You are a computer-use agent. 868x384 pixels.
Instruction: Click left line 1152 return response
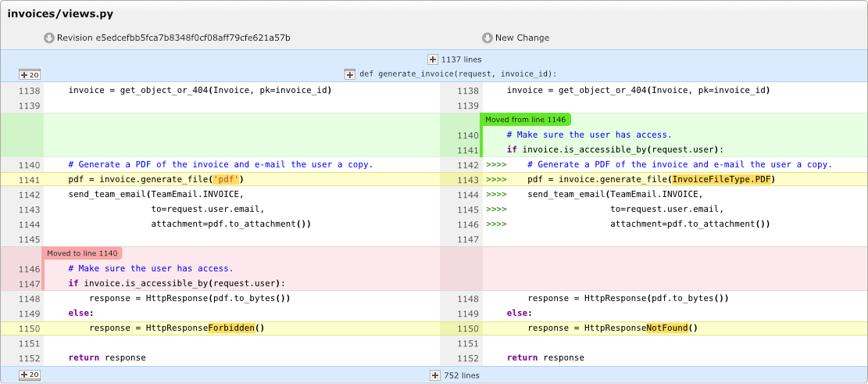coord(107,358)
